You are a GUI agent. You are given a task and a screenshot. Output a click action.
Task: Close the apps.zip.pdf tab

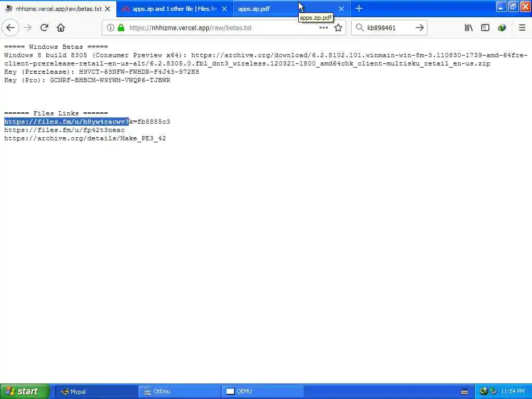point(341,9)
